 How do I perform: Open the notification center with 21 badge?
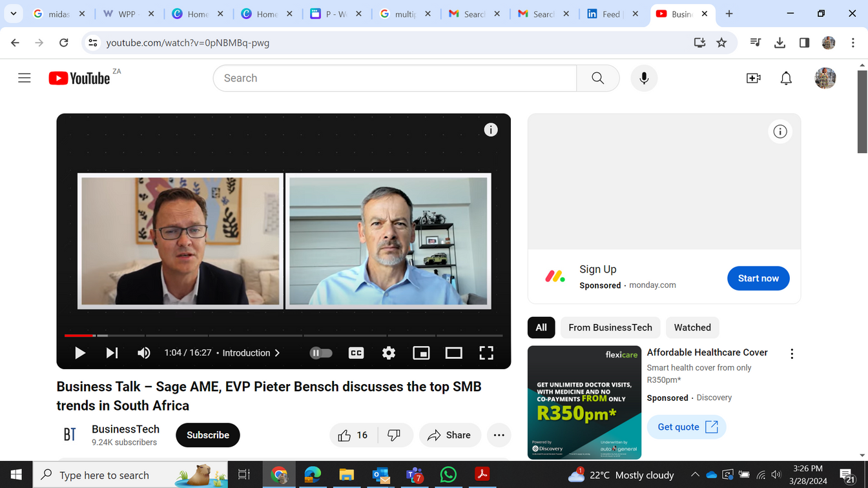tap(849, 476)
